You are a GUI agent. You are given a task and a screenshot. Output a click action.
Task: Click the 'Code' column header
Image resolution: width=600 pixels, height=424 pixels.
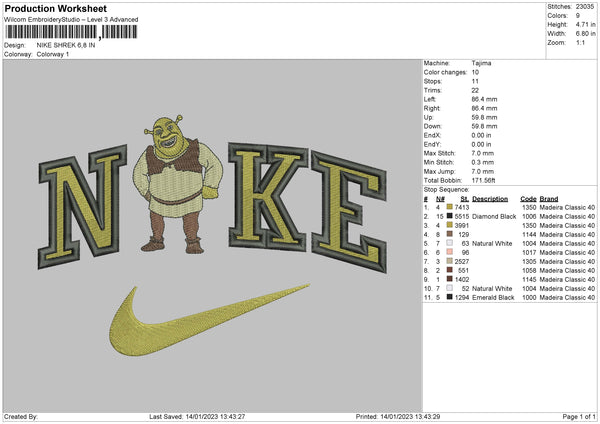[x=528, y=199]
